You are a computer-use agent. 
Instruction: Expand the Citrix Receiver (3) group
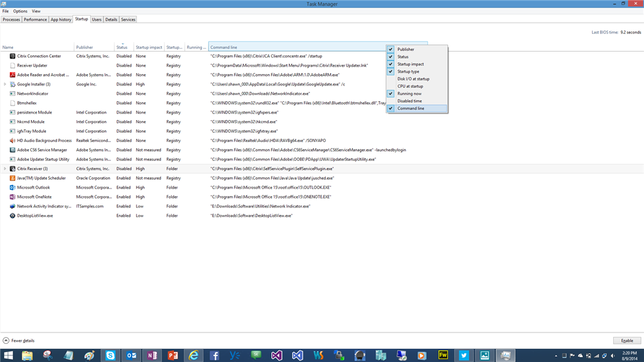click(5, 168)
